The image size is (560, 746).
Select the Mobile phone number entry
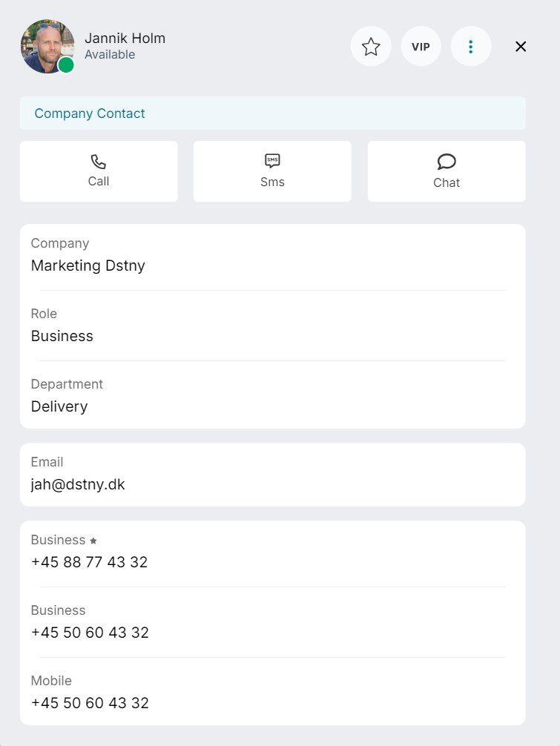(273, 693)
